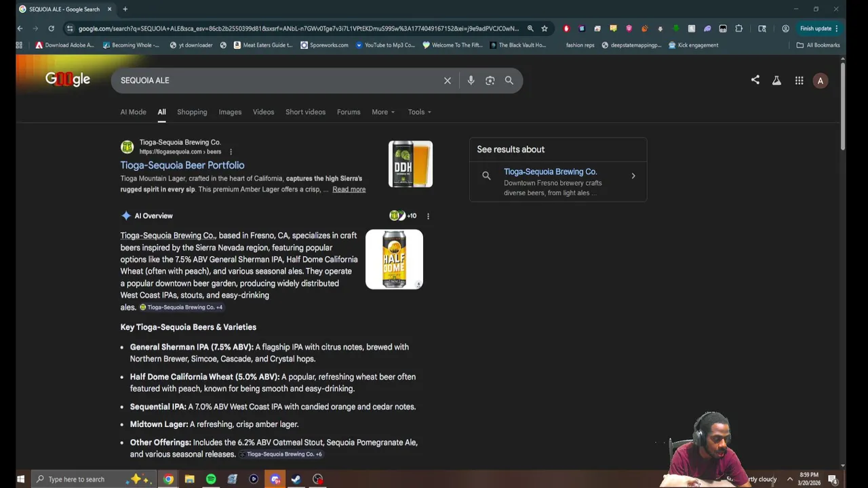Click the Windows Start button
The height and width of the screenshot is (488, 868).
(20, 479)
